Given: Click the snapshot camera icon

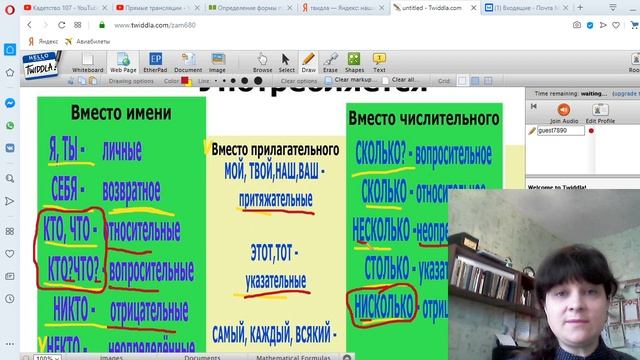Looking at the screenshot, I should pyautogui.click(x=576, y=25).
